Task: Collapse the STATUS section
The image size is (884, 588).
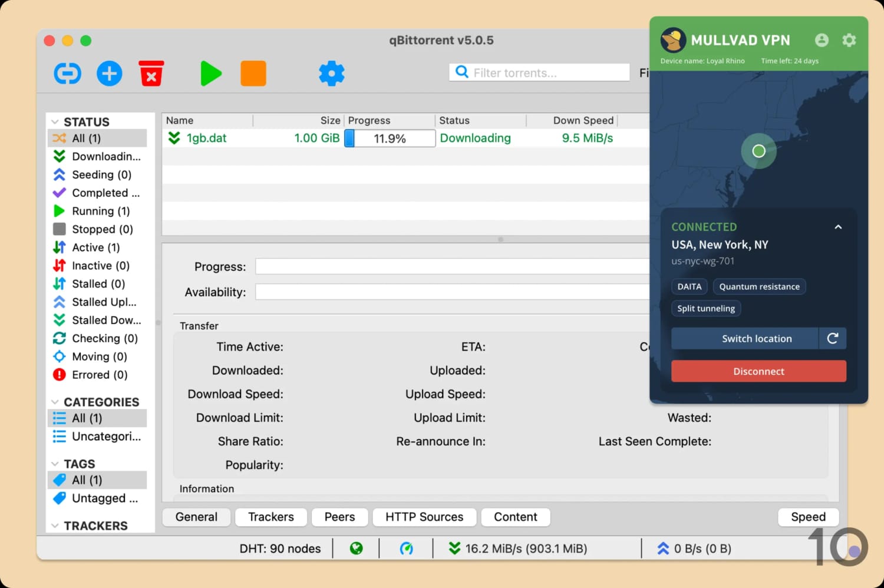Action: [x=55, y=122]
